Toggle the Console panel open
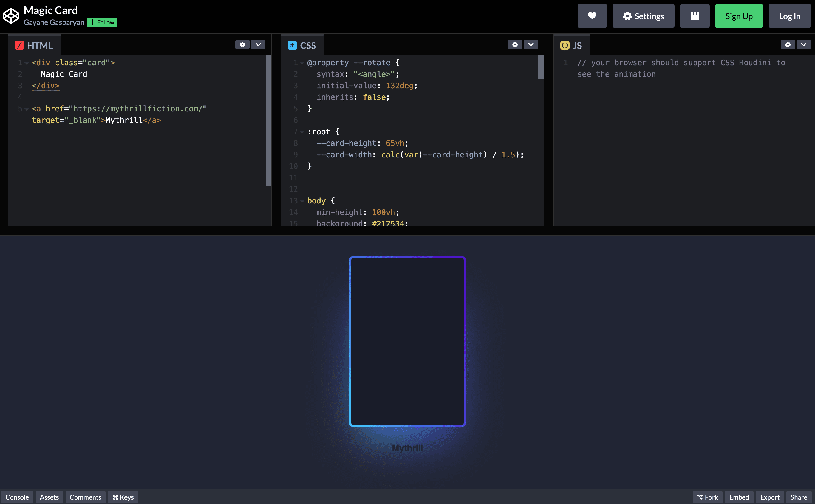The image size is (815, 504). pyautogui.click(x=17, y=497)
